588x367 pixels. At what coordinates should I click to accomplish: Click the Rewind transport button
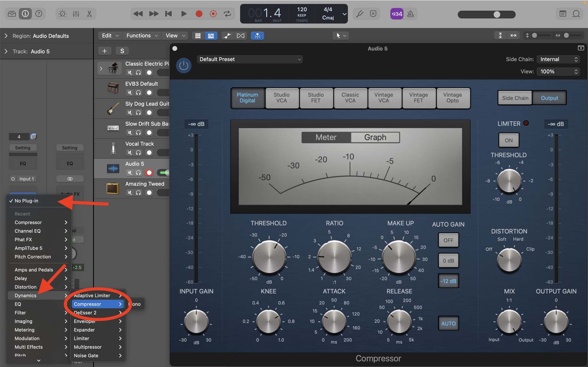click(x=138, y=14)
